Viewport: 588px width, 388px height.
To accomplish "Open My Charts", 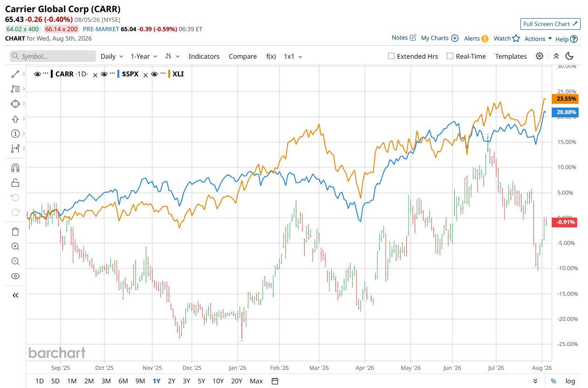I will point(439,38).
